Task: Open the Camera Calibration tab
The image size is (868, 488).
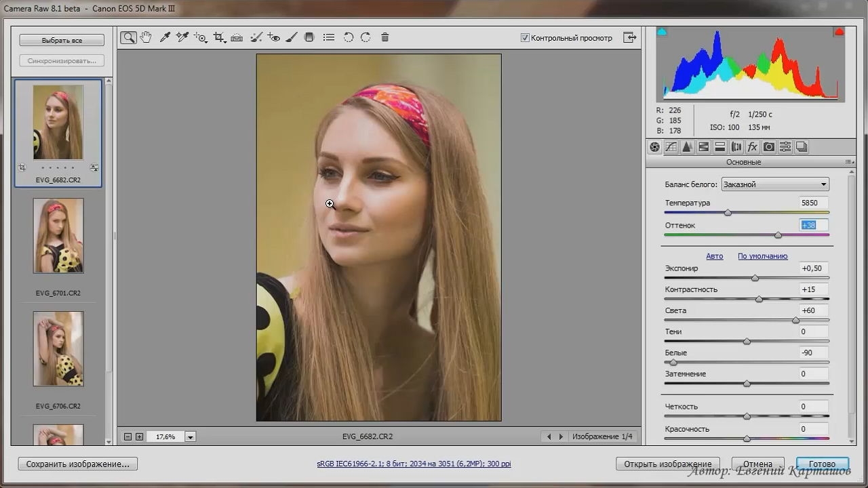Action: (768, 147)
